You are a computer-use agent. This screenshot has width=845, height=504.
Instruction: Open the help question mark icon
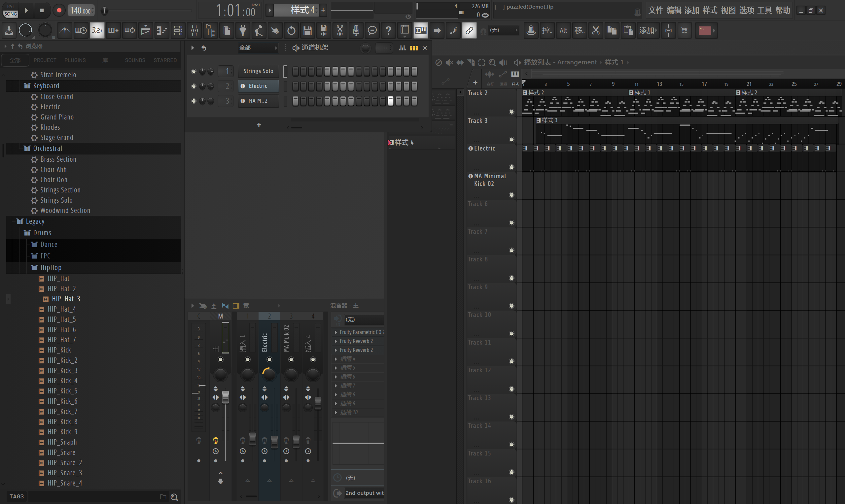pos(388,31)
